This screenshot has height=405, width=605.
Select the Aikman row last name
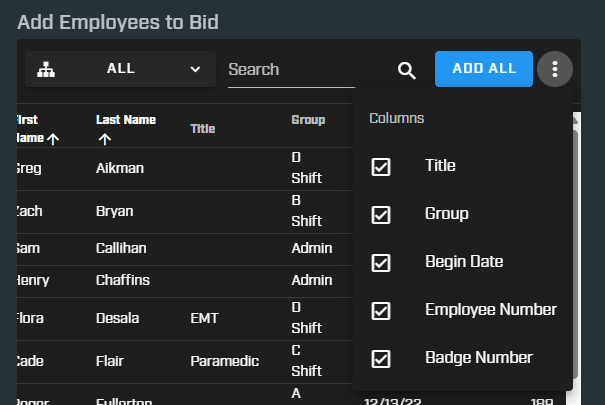(120, 169)
